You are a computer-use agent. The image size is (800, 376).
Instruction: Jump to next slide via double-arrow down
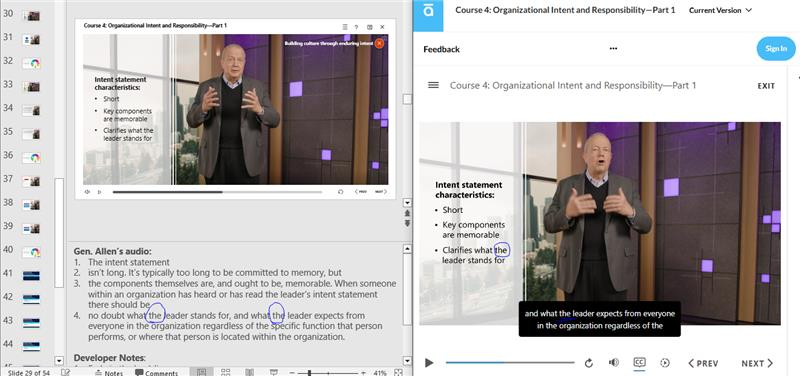pos(407,223)
